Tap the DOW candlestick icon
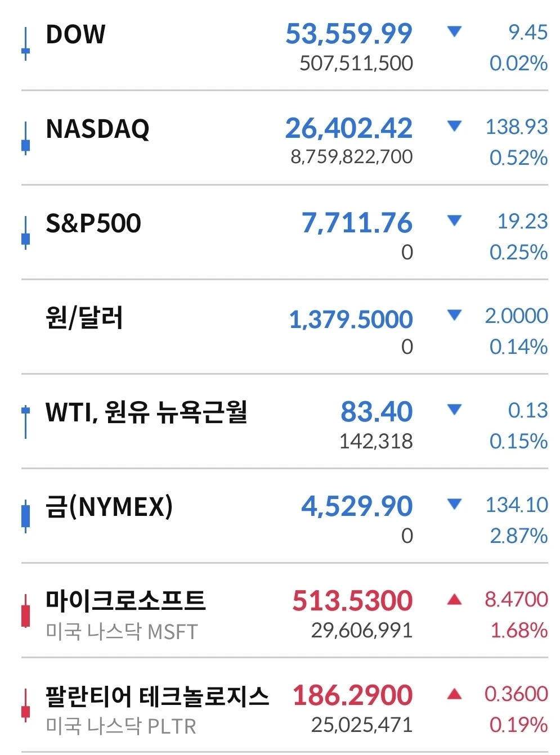 click(25, 45)
